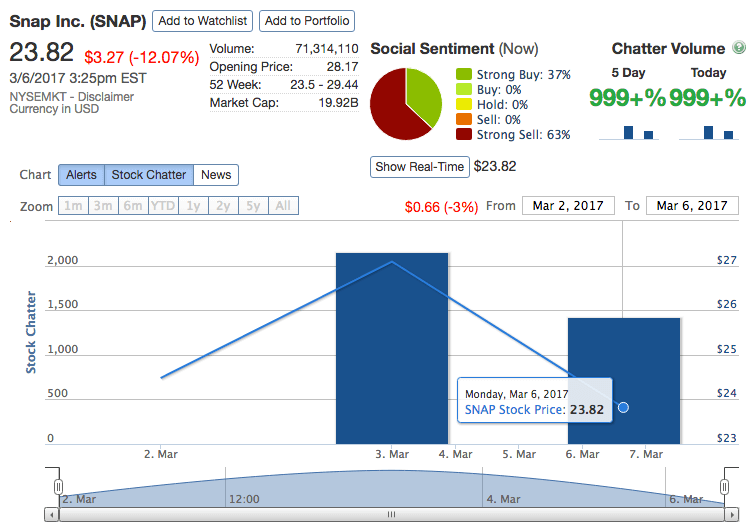Click the 5 Day chatter mini chart
This screenshot has height=527, width=753.
[x=629, y=132]
